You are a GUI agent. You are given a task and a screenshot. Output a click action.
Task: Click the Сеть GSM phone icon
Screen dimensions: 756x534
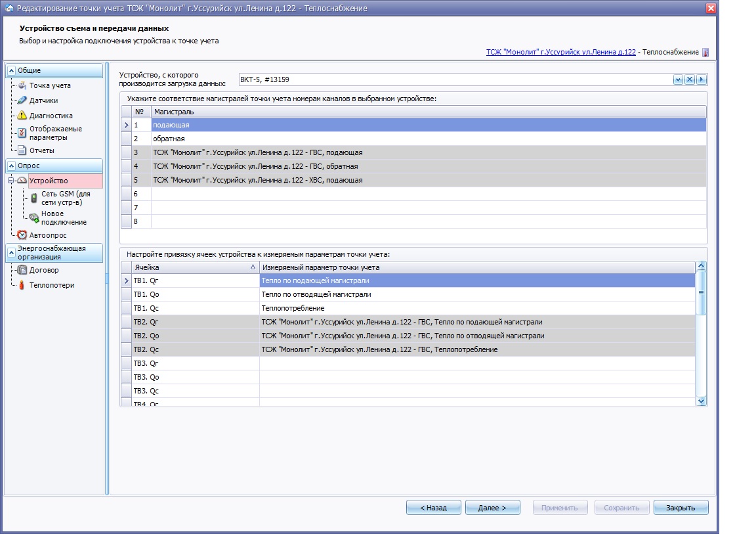33,198
